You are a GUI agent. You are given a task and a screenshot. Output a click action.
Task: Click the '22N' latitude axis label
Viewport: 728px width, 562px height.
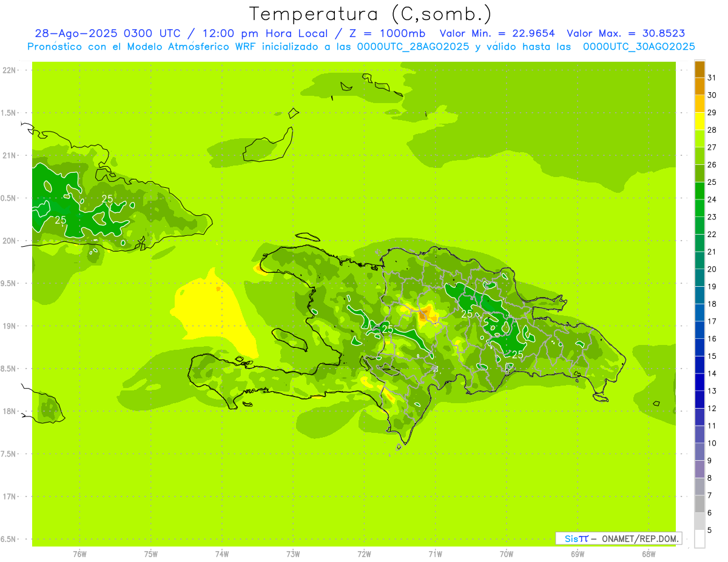[x=10, y=70]
